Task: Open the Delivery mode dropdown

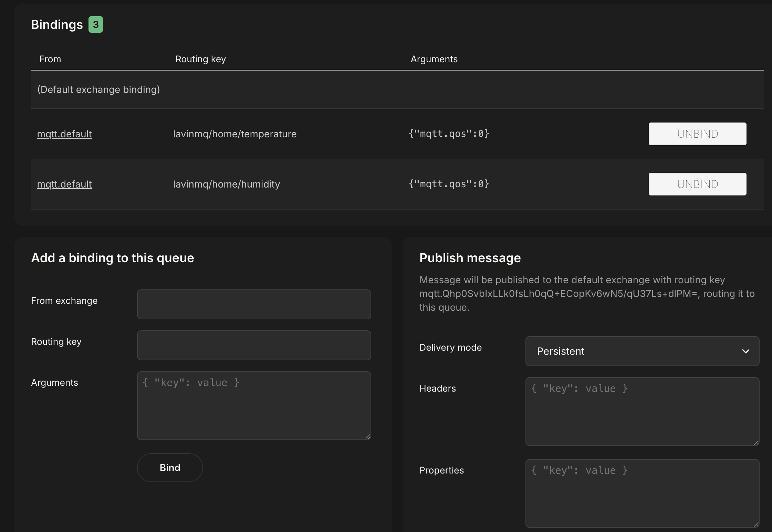Action: (643, 351)
